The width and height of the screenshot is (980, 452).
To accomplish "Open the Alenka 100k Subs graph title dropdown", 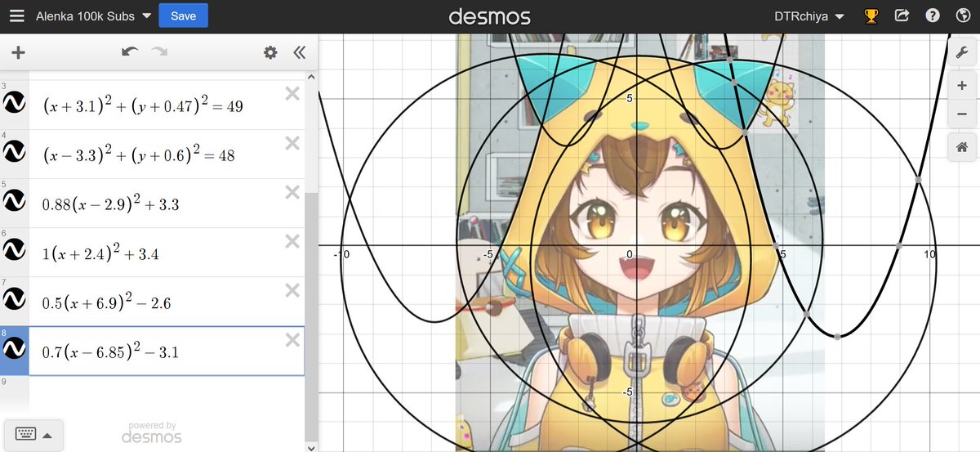I will (x=94, y=16).
